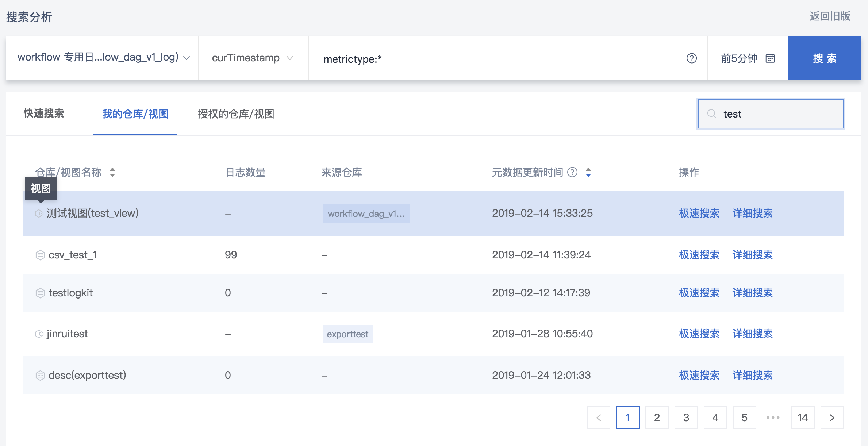Click 详细搜索 for testlogkit
The width and height of the screenshot is (868, 446).
pos(753,293)
